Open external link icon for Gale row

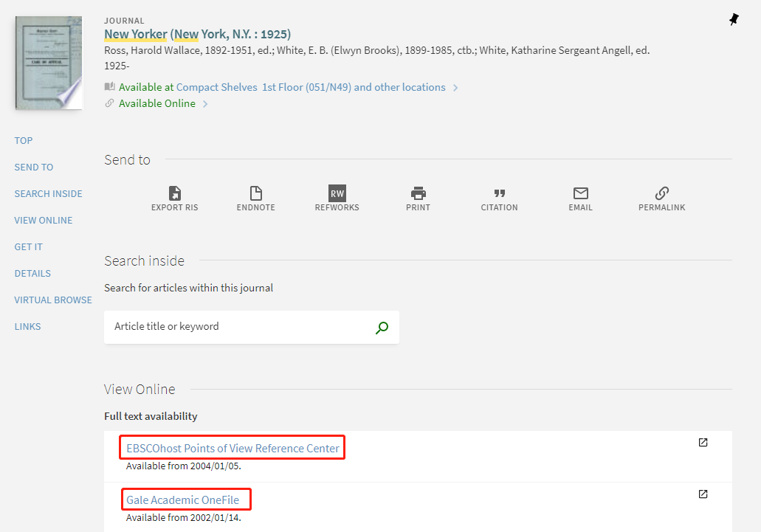tap(703, 494)
